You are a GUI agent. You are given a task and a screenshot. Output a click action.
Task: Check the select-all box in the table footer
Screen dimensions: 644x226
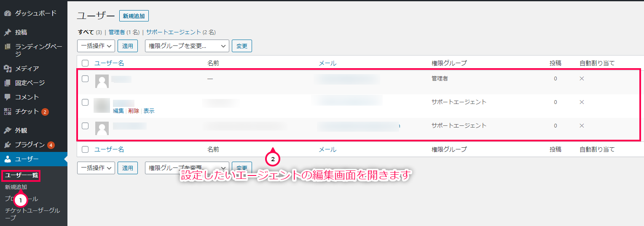[85, 149]
